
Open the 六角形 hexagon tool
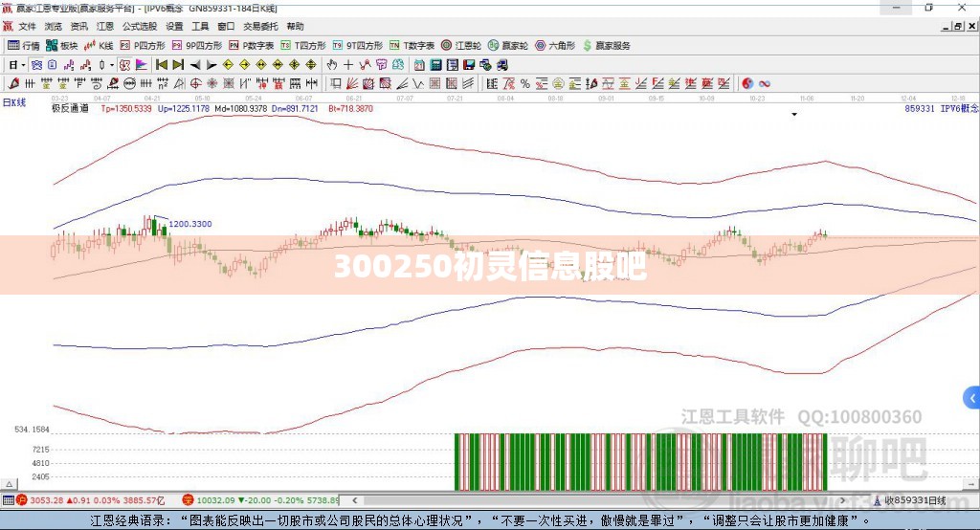555,46
